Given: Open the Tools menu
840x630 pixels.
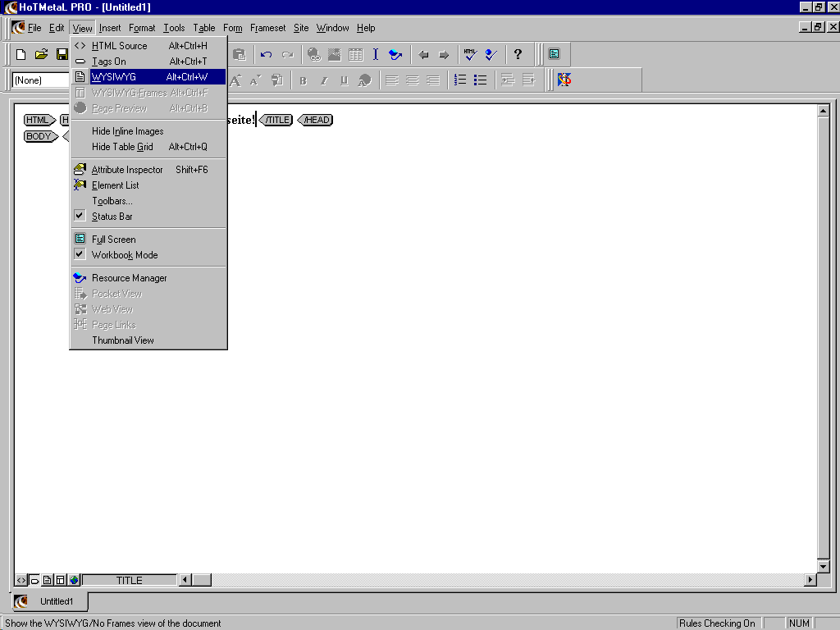Looking at the screenshot, I should pyautogui.click(x=174, y=28).
